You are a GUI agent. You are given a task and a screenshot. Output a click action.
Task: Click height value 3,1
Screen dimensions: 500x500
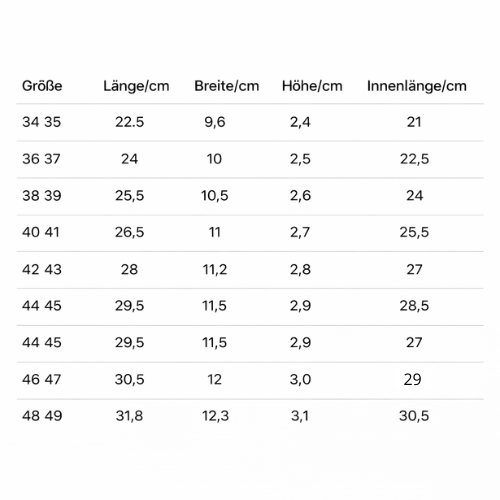[x=300, y=416]
